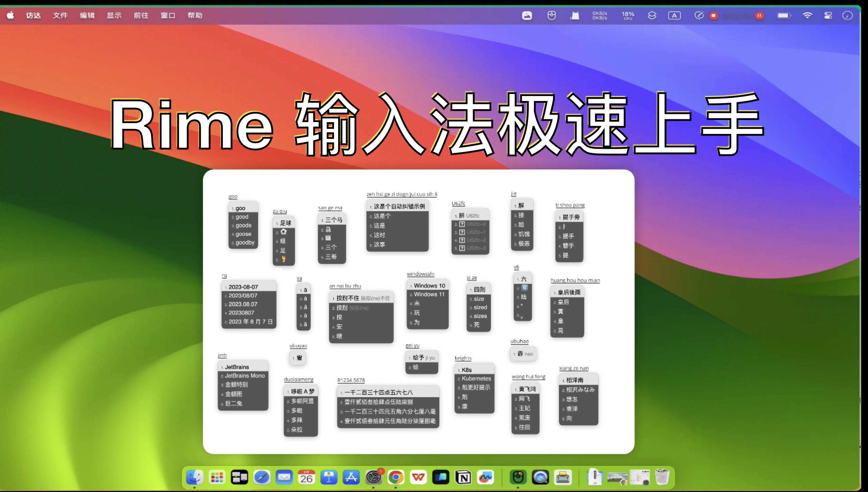The image size is (868, 492).
Task: Click the cat icon in the menu bar
Action: pyautogui.click(x=574, y=16)
